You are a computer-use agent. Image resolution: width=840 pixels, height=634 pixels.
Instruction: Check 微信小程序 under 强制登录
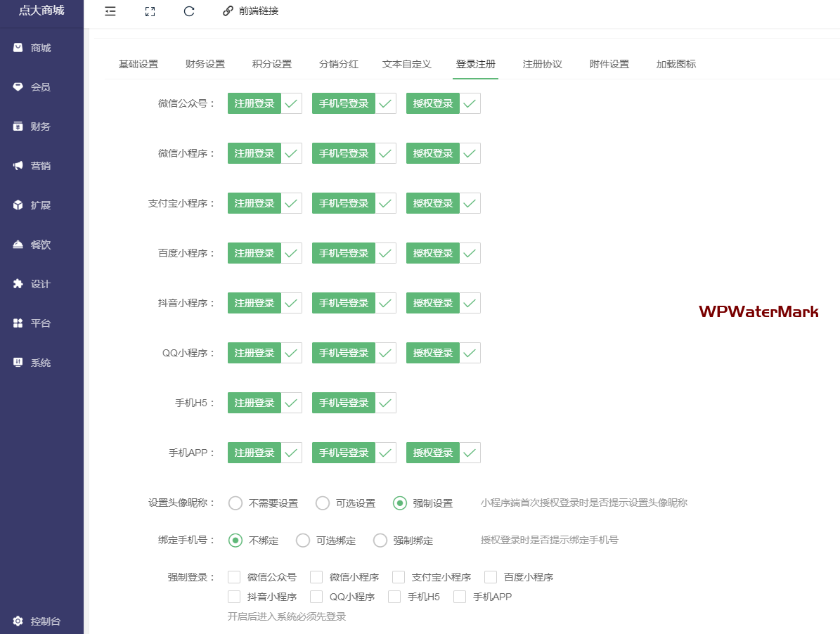[316, 577]
